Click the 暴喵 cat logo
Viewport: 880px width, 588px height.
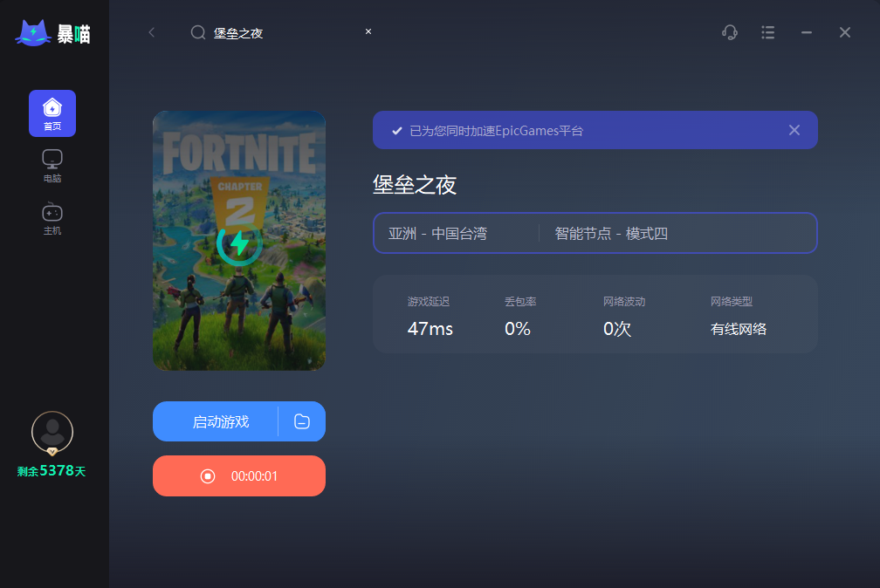[52, 33]
